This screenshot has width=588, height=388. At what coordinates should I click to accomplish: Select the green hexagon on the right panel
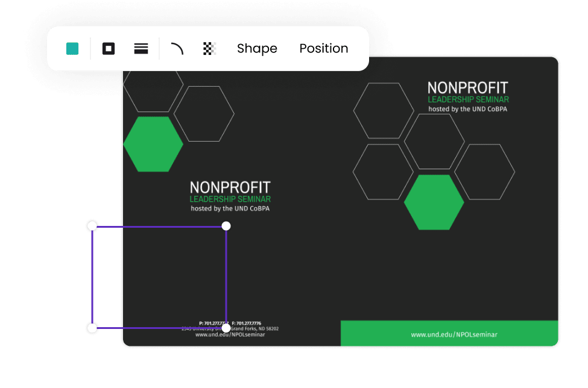point(434,202)
